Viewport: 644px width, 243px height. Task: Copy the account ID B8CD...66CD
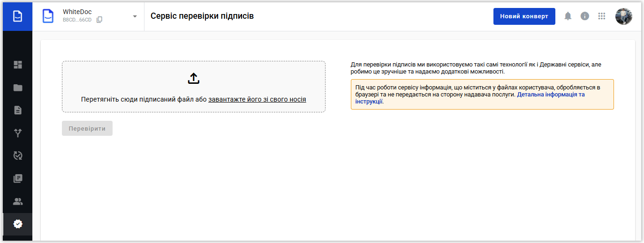tap(99, 20)
